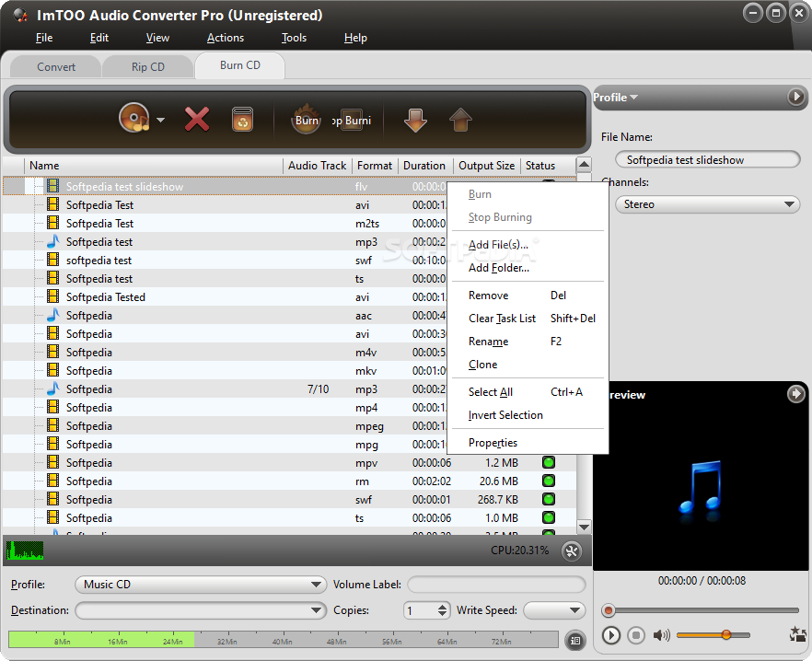812x661 pixels.
Task: Mute the preview speaker icon
Action: (x=661, y=634)
